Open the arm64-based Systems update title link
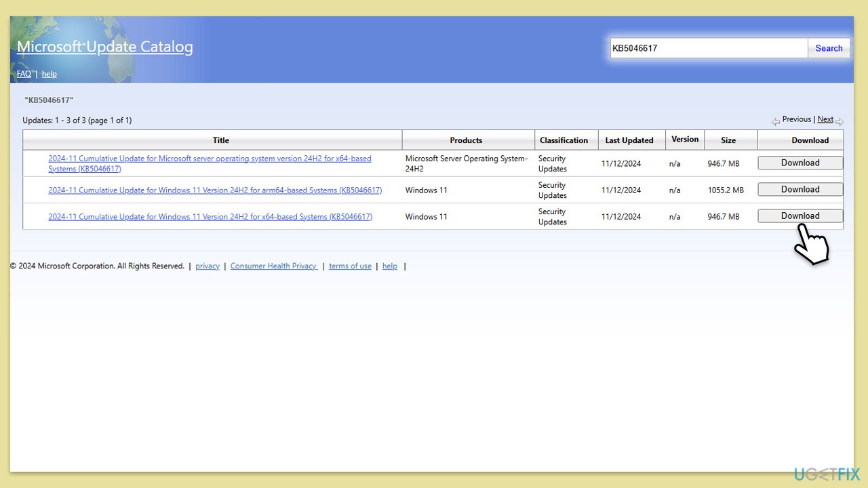Screen dimensions: 868x488 coord(215,190)
